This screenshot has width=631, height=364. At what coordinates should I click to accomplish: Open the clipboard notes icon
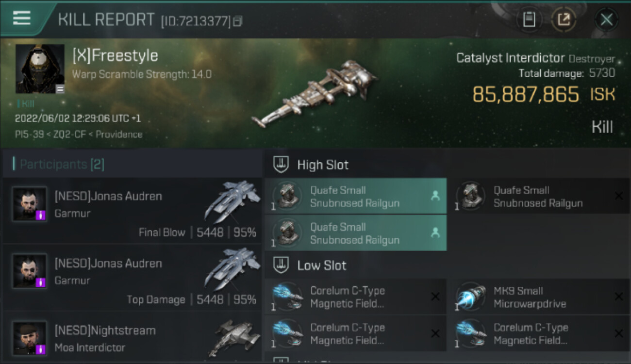(529, 20)
